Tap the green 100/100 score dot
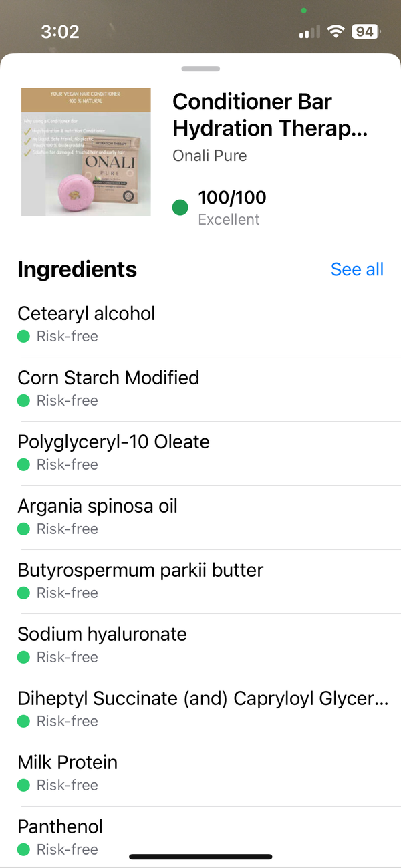 point(180,207)
